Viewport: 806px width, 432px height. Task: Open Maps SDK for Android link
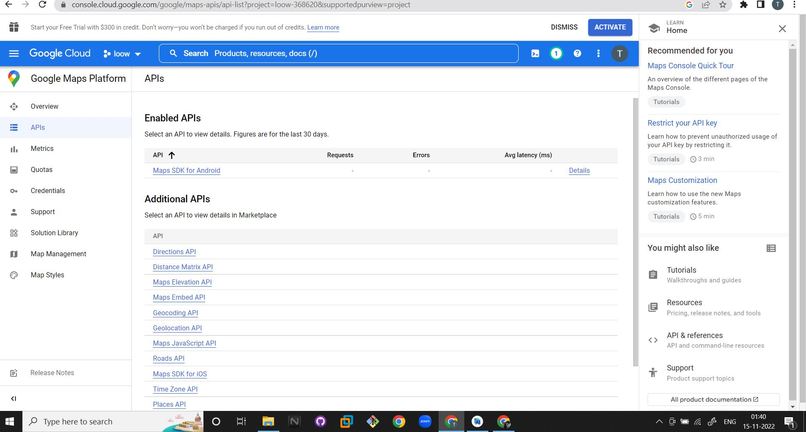(x=187, y=171)
